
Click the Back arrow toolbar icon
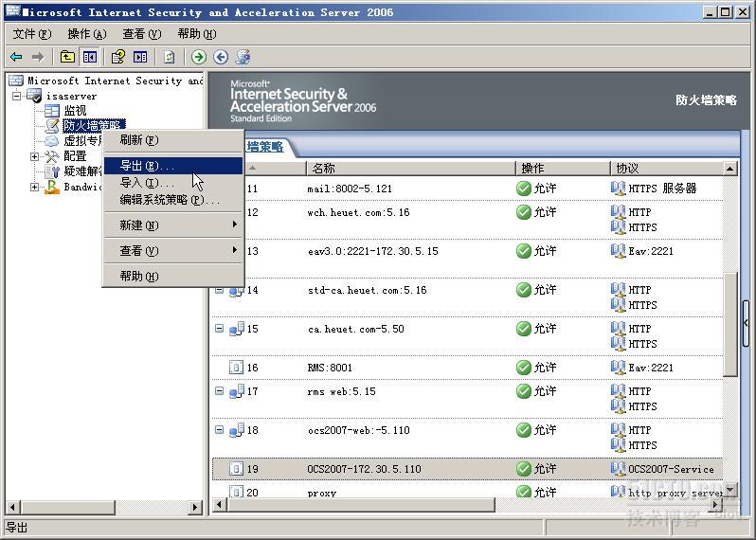pyautogui.click(x=16, y=57)
